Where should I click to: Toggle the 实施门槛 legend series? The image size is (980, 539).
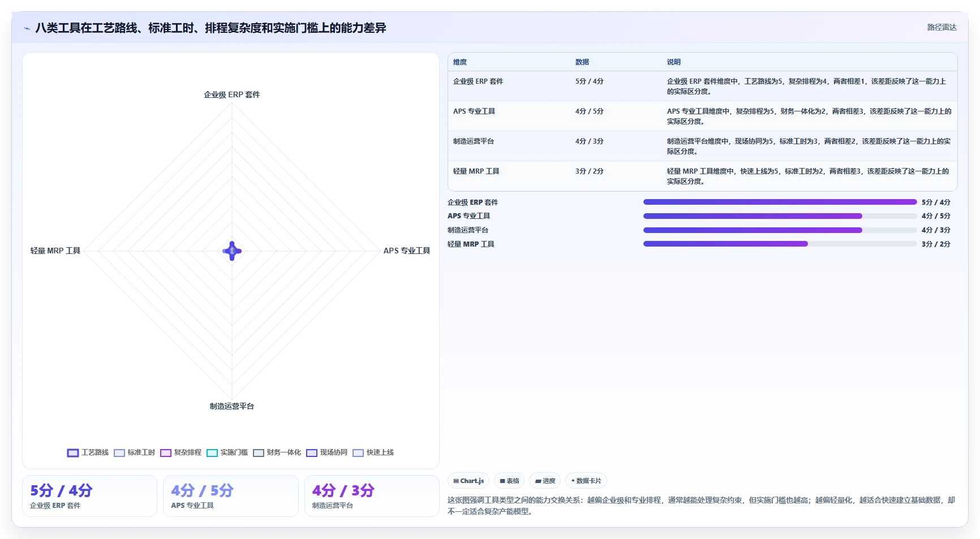pyautogui.click(x=227, y=452)
